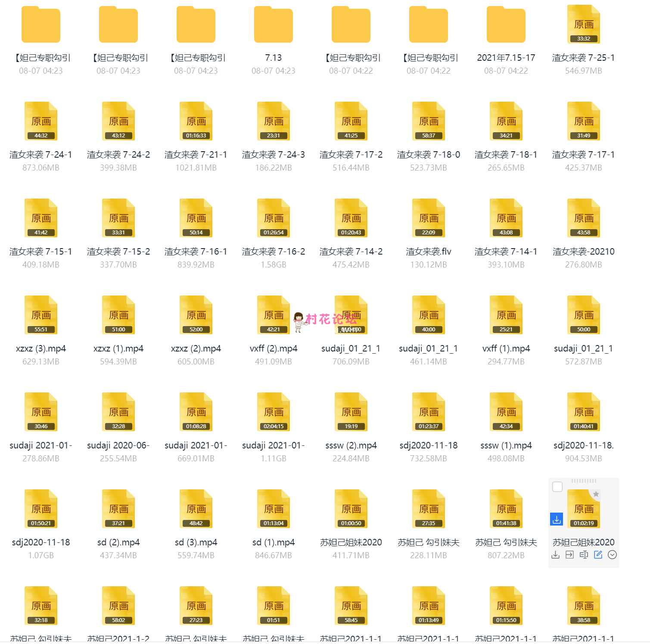Click the blue download button beside the 01:02:19 file
This screenshot has width=650, height=644.
pos(557,519)
